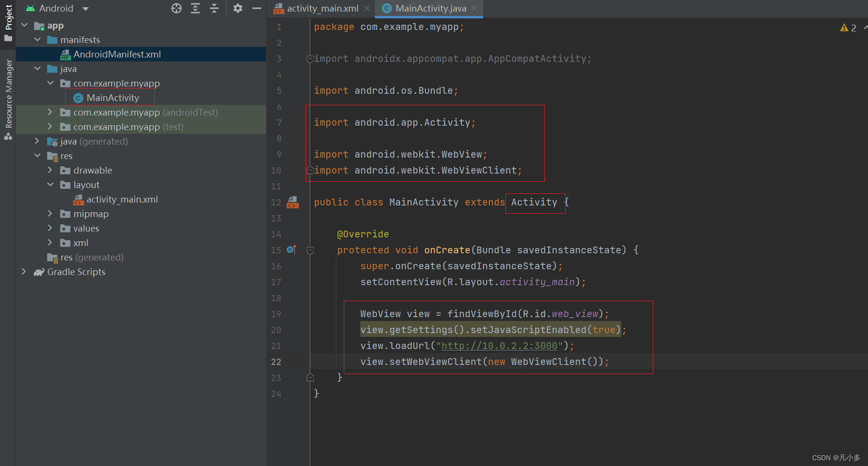Click setJavaScriptEnabled on line 20
This screenshot has height=466, width=868.
[x=529, y=330]
